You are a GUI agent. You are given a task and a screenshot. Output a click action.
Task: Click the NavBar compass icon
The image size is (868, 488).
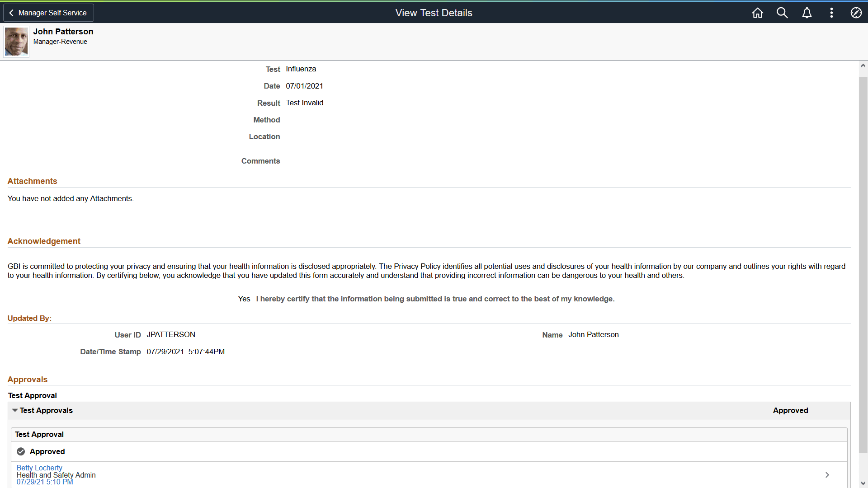click(x=856, y=13)
